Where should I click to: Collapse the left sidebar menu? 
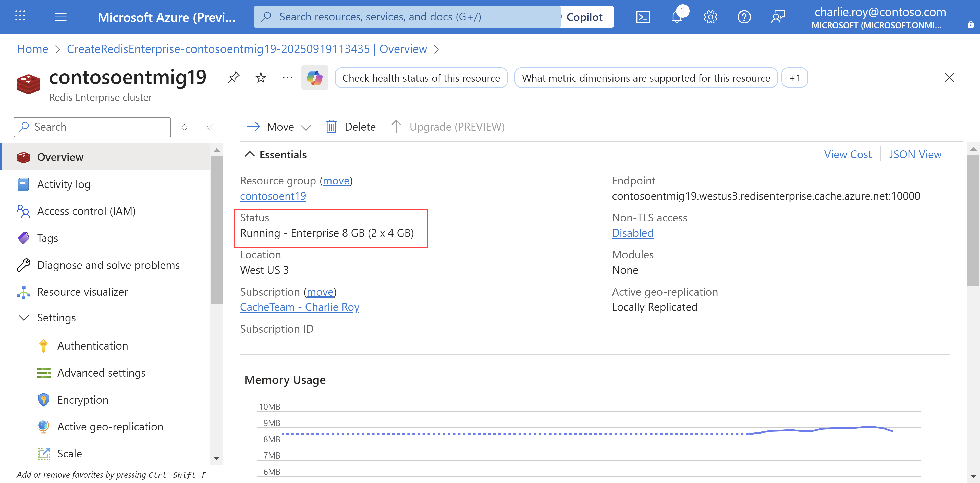click(x=210, y=127)
